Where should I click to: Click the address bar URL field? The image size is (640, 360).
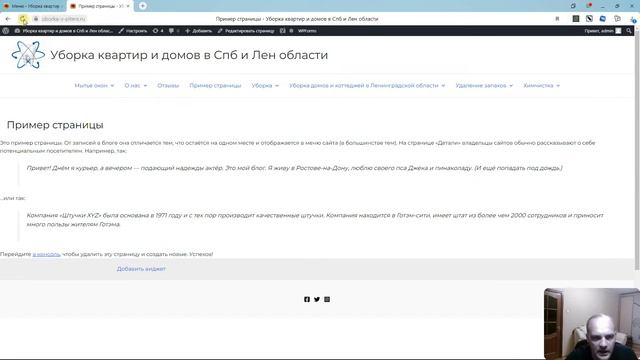click(64, 19)
